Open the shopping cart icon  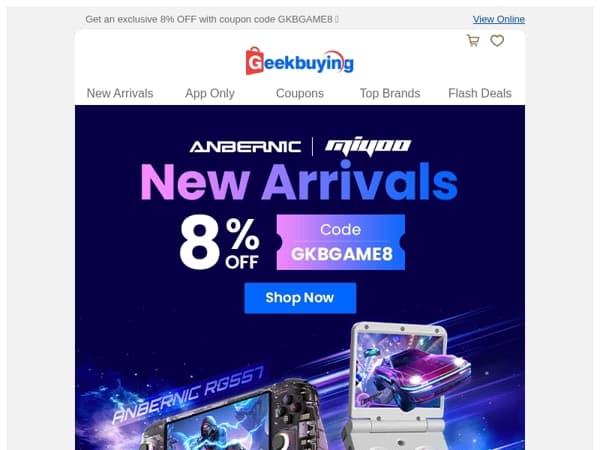coord(473,41)
